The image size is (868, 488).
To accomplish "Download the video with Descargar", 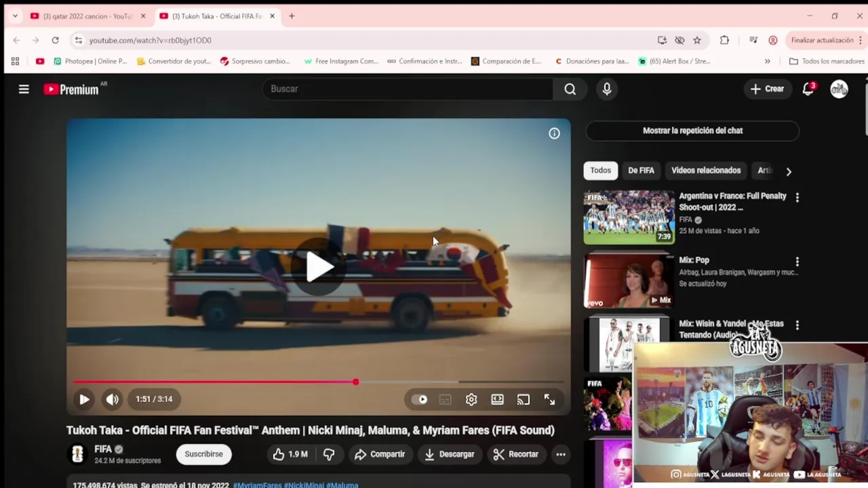I will pos(449,454).
